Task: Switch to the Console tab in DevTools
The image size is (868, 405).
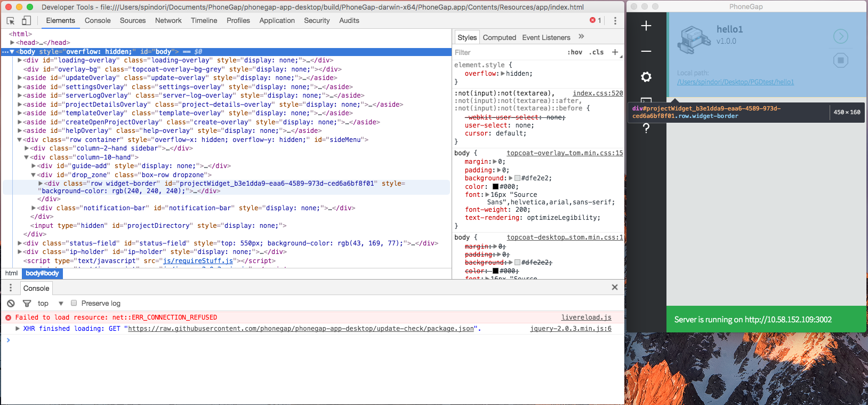Action: click(x=98, y=20)
